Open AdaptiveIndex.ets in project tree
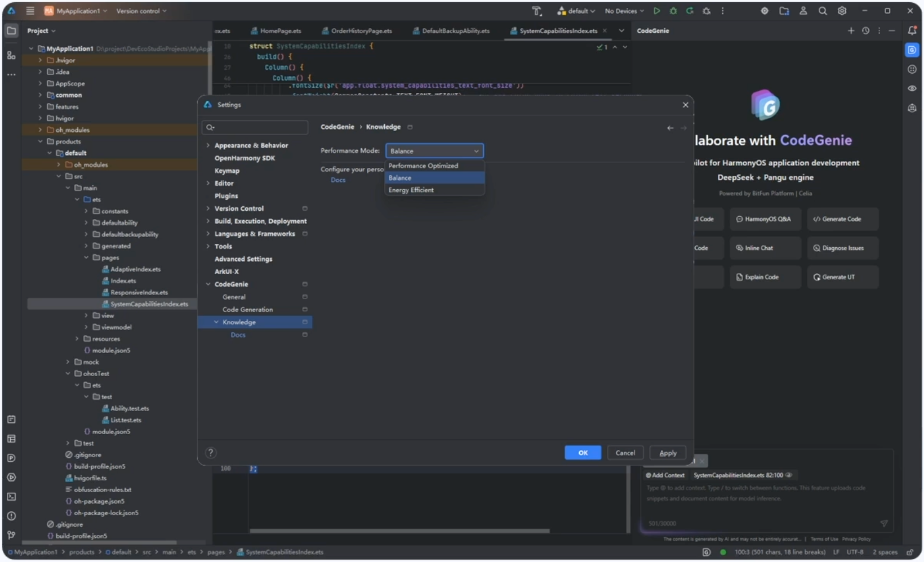 tap(135, 269)
